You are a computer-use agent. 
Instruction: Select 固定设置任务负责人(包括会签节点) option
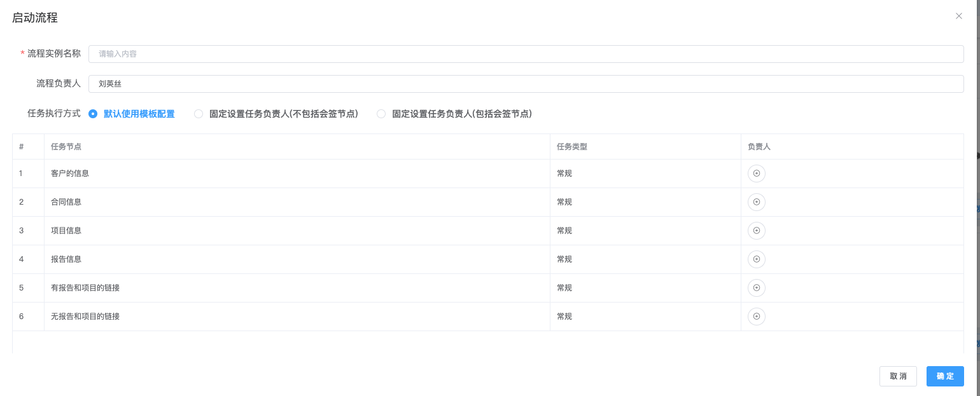point(454,114)
